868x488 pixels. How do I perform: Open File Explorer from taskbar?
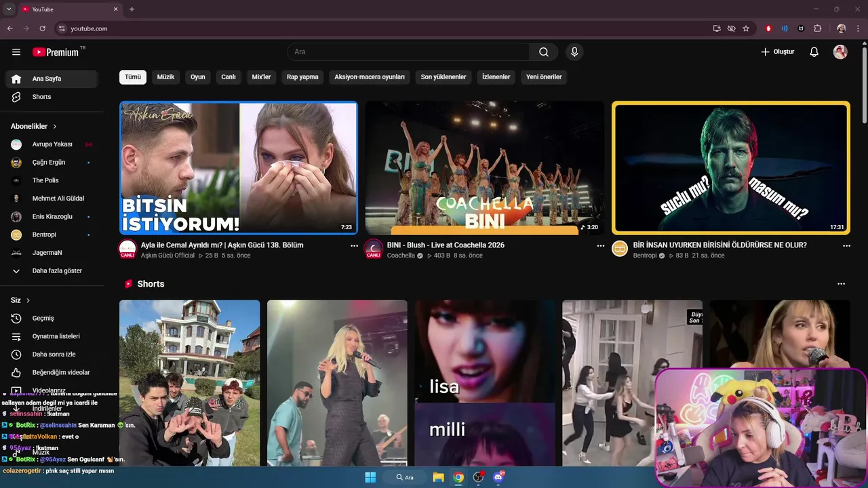click(x=439, y=477)
